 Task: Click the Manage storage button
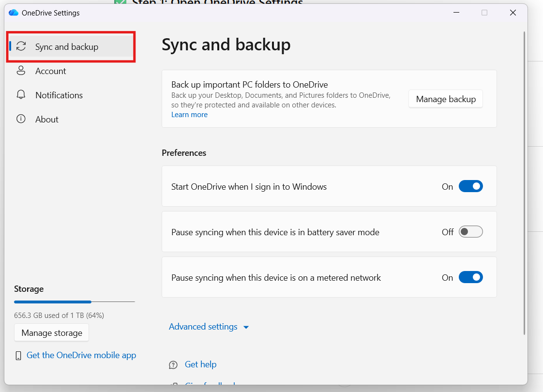(x=51, y=332)
